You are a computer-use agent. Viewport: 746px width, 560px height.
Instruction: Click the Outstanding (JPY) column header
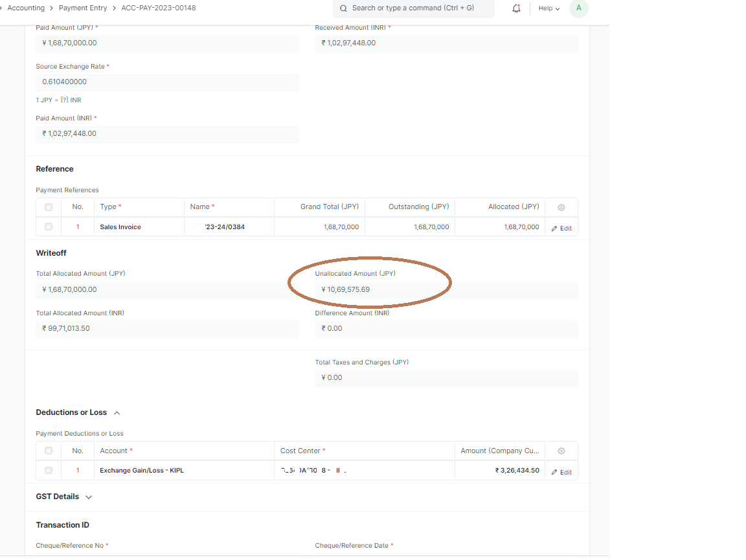tap(410, 207)
